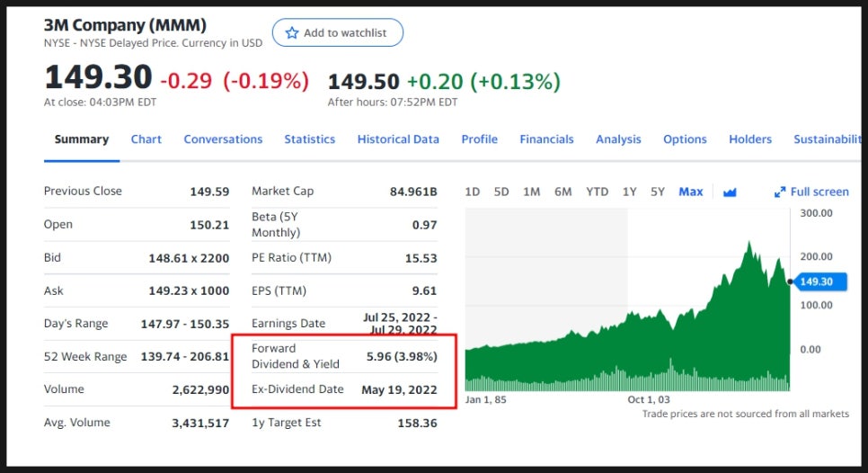Click the chart axis label Oct 1, 03
This screenshot has width=868, height=473.
coord(648,399)
